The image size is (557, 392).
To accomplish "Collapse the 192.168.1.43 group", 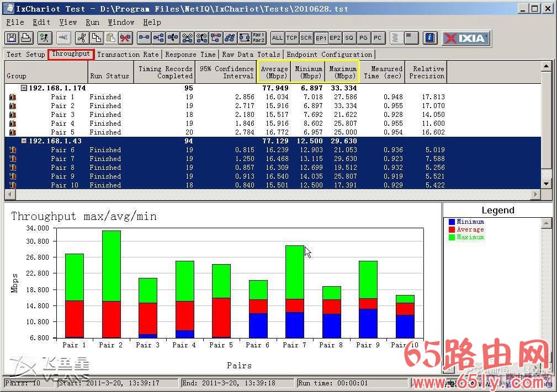I will [24, 141].
